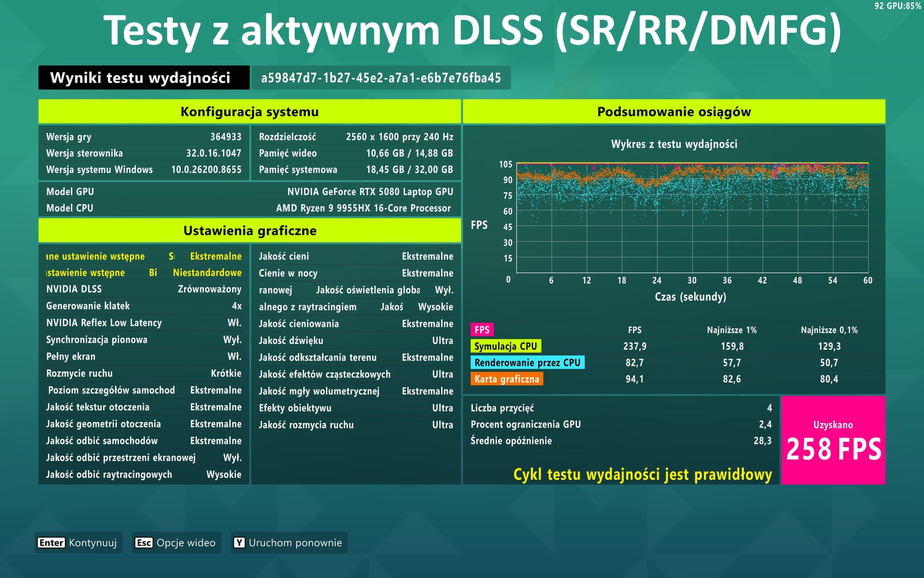
Task: Click the yellow preset value Niestandardowe
Action: (x=207, y=273)
